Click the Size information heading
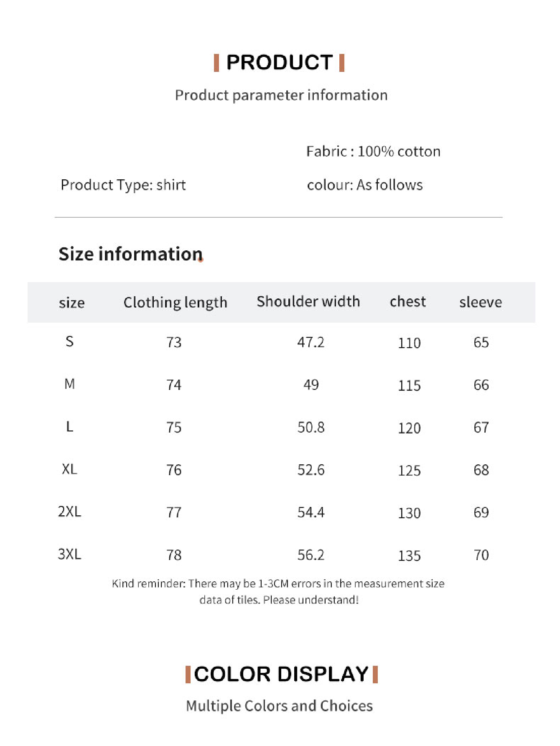Viewport: 560px width, 746px height. point(131,254)
